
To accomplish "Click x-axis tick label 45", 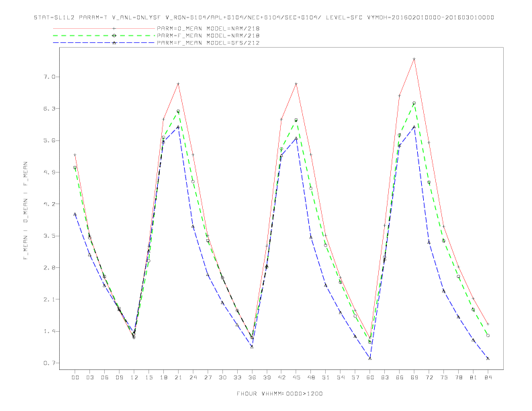I will [296, 377].
